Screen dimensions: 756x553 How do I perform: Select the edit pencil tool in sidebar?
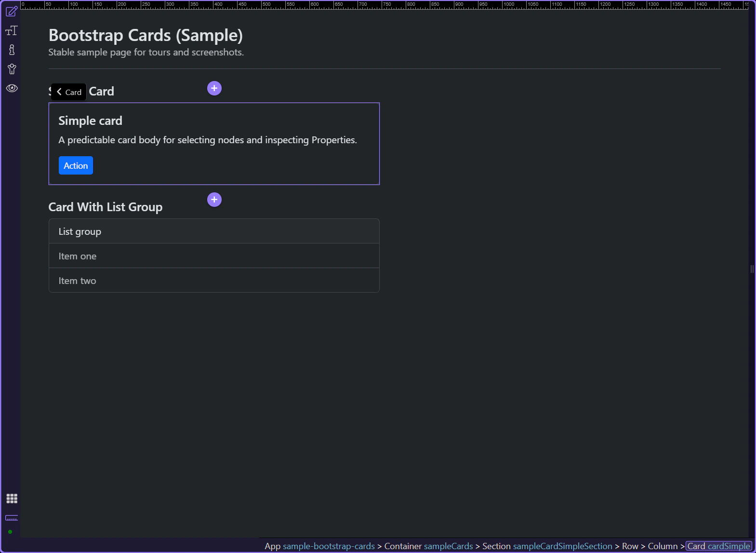pos(12,11)
